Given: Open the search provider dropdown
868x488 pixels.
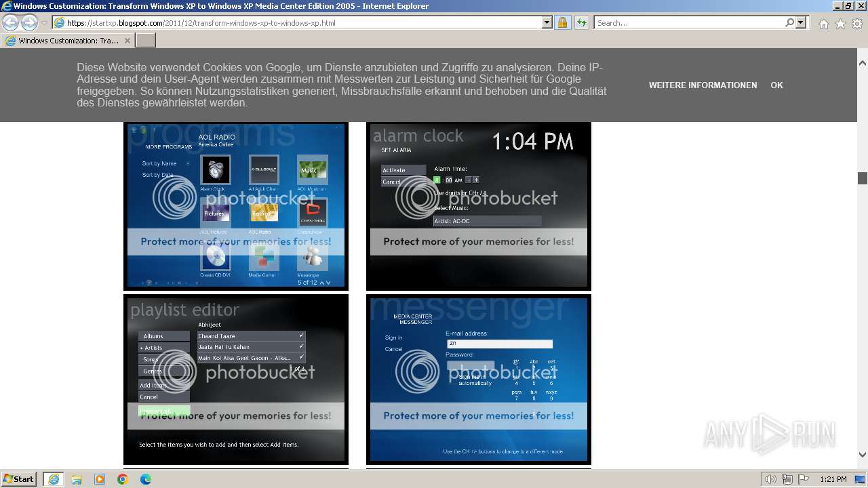Looking at the screenshot, I should coord(802,23).
